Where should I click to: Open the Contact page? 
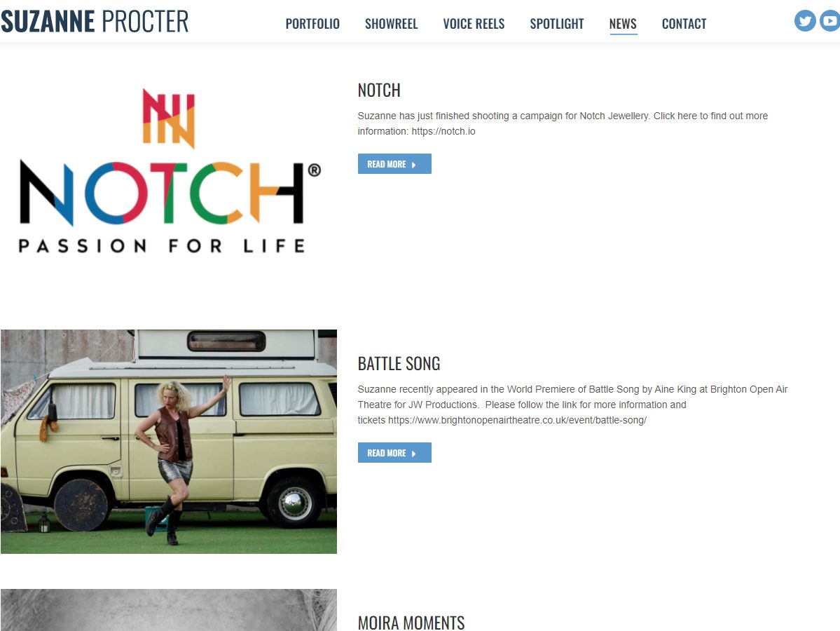click(x=684, y=24)
